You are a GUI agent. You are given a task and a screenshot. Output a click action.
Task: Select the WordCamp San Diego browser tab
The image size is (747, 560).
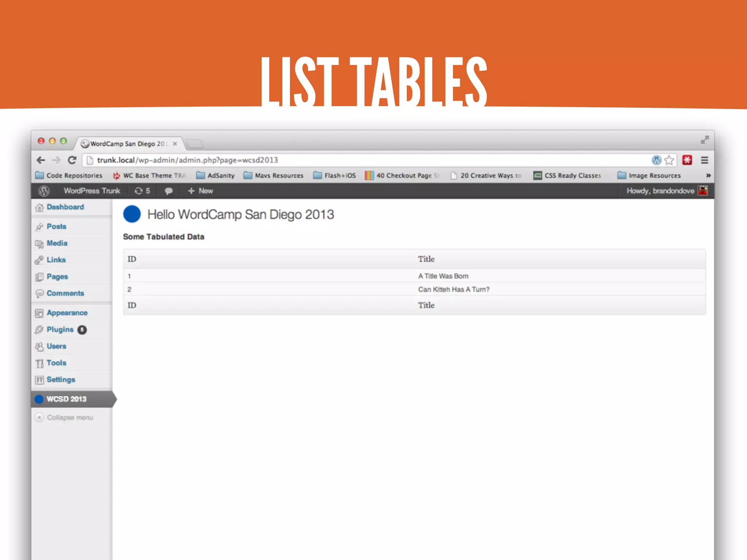129,144
